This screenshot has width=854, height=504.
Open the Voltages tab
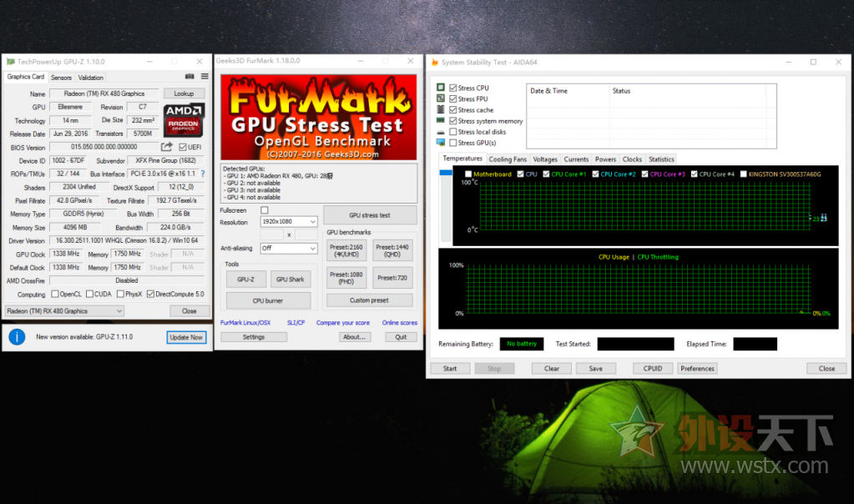(545, 159)
